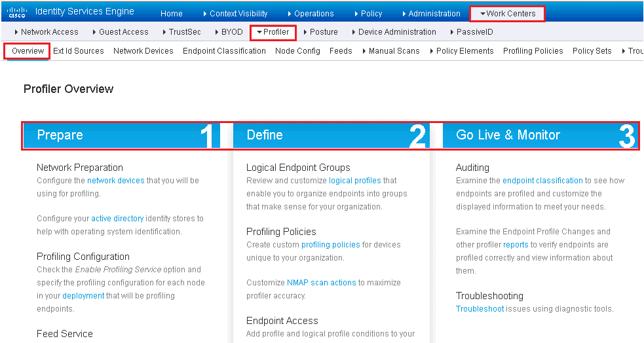Expand the Context Visibility menu

[235, 14]
